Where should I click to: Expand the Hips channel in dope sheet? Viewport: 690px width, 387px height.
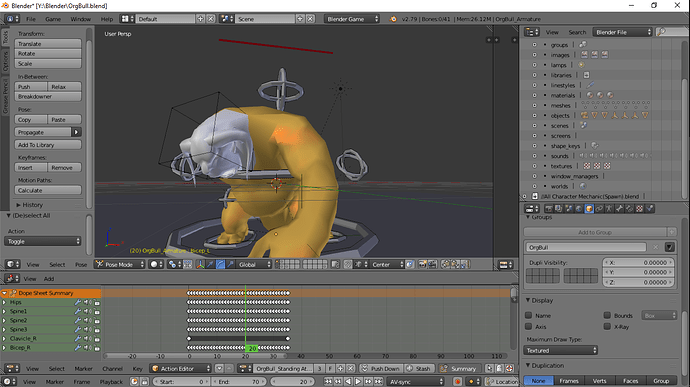(4, 302)
